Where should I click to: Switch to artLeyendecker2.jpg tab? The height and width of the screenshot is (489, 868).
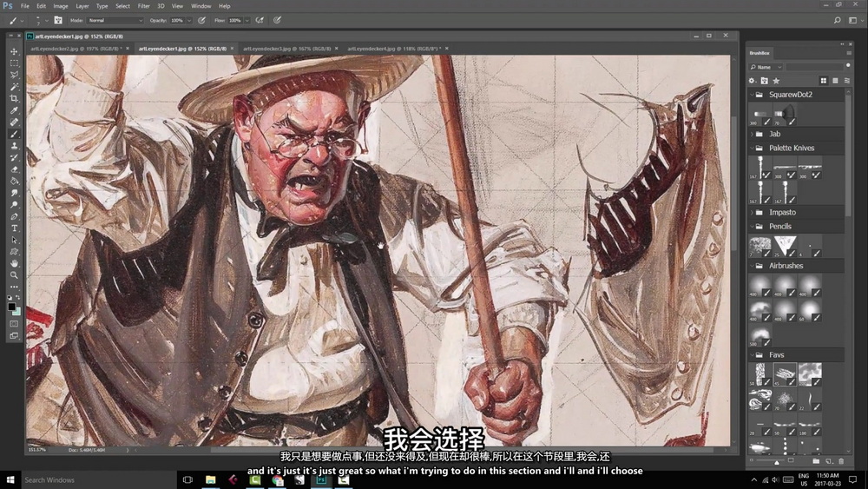[76, 49]
